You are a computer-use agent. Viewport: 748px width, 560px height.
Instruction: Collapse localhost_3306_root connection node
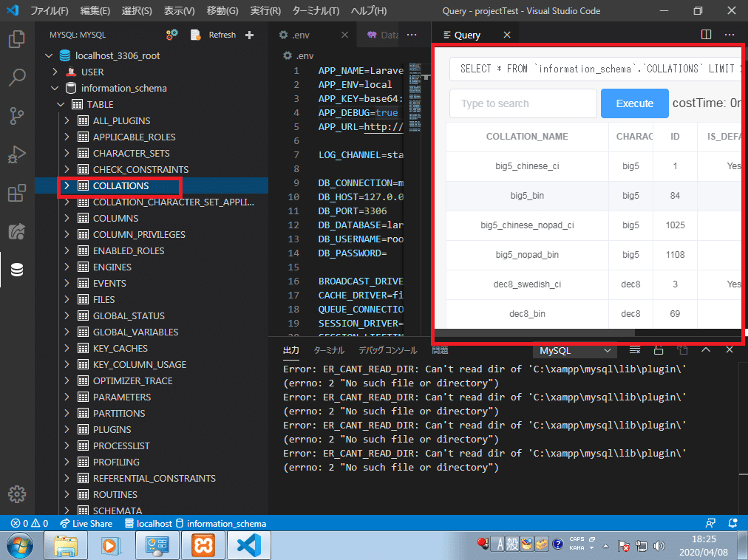tap(49, 56)
